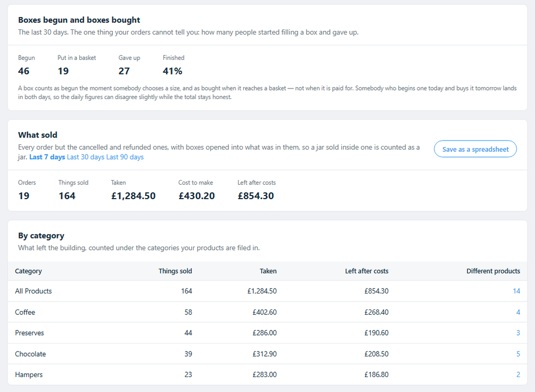Click the Different products column header
This screenshot has height=392, width=535.
click(x=493, y=271)
